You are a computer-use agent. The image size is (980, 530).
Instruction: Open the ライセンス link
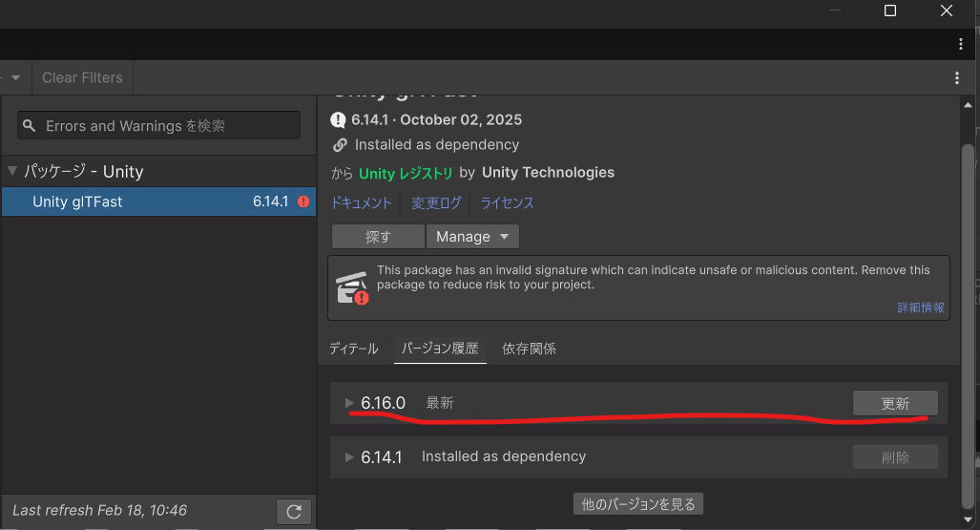pos(508,202)
